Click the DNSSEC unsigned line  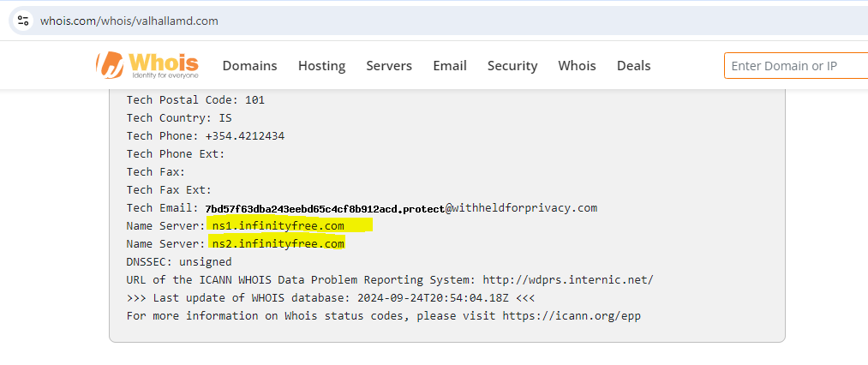(x=179, y=262)
